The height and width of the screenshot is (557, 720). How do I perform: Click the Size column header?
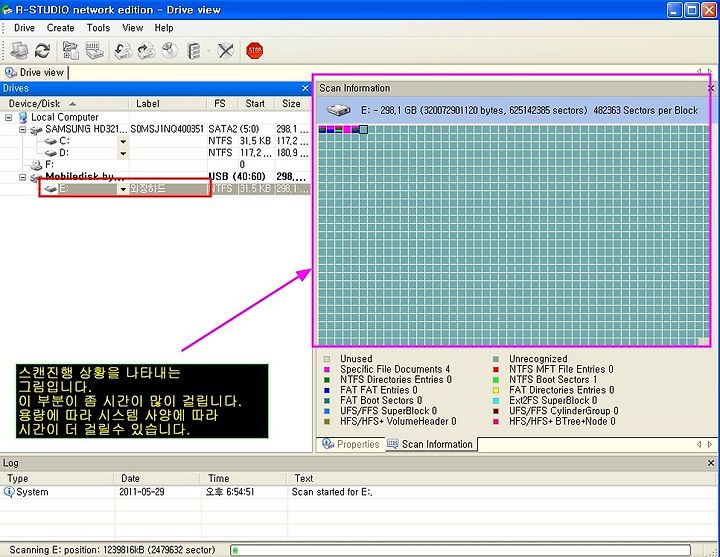click(x=292, y=103)
